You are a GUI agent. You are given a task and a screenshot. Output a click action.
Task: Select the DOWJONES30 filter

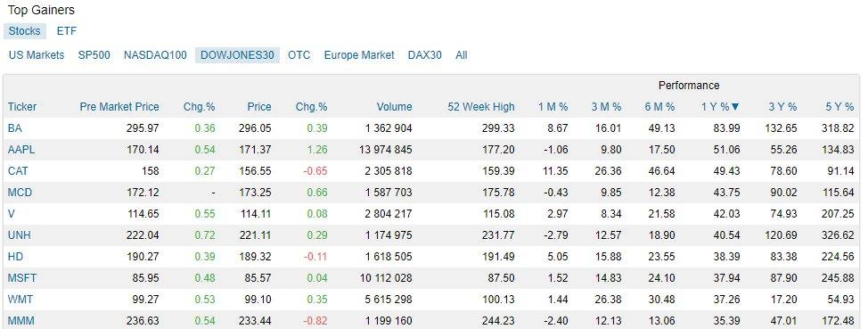coord(237,55)
